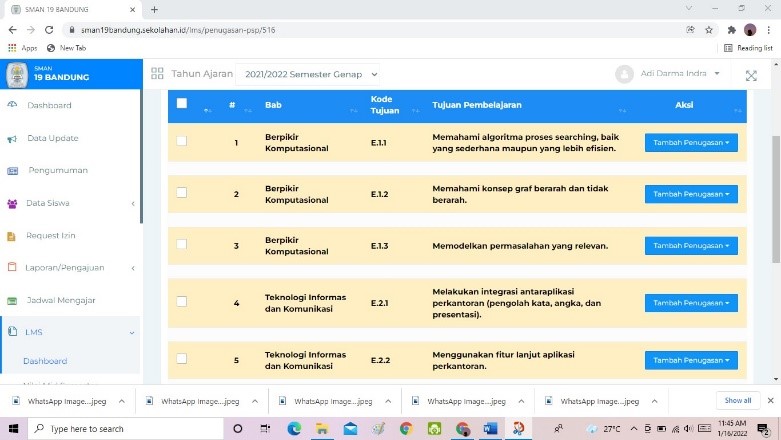Open the Laporan/Pengajuan sidebar menu
The image size is (781, 440).
[70, 268]
